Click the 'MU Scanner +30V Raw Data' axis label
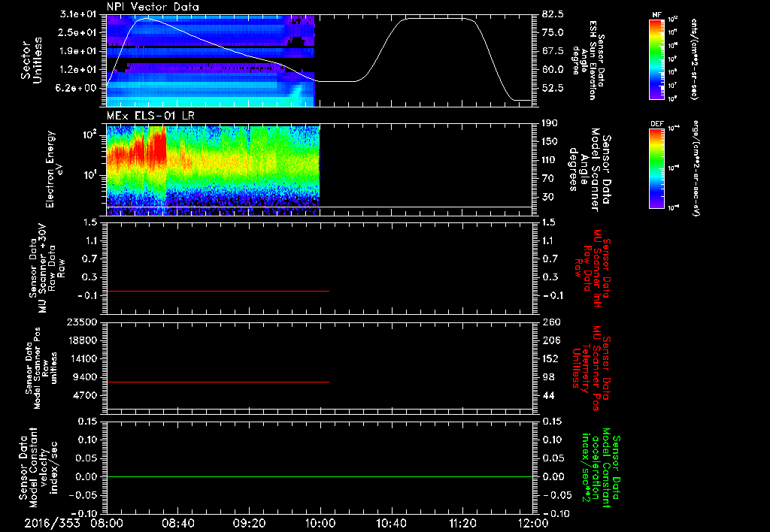This screenshot has width=770, height=532. pos(47,268)
